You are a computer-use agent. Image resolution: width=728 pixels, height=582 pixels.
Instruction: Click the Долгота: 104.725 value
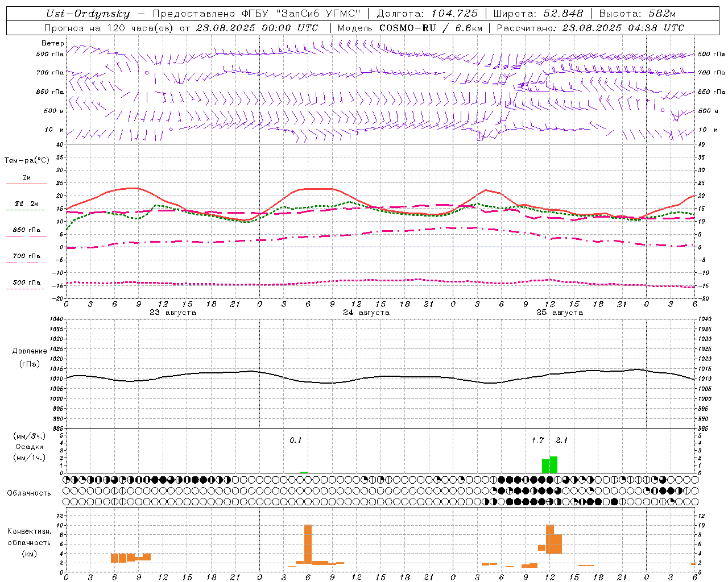pos(427,14)
